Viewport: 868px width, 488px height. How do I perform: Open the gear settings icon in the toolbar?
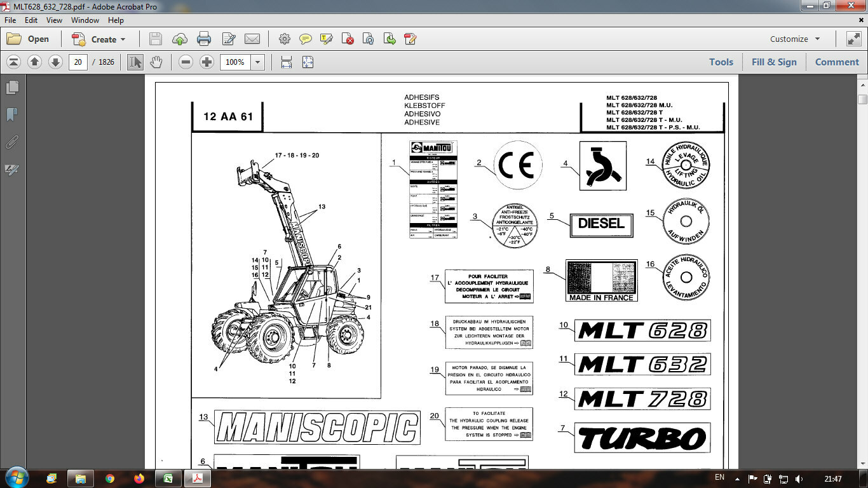point(284,39)
